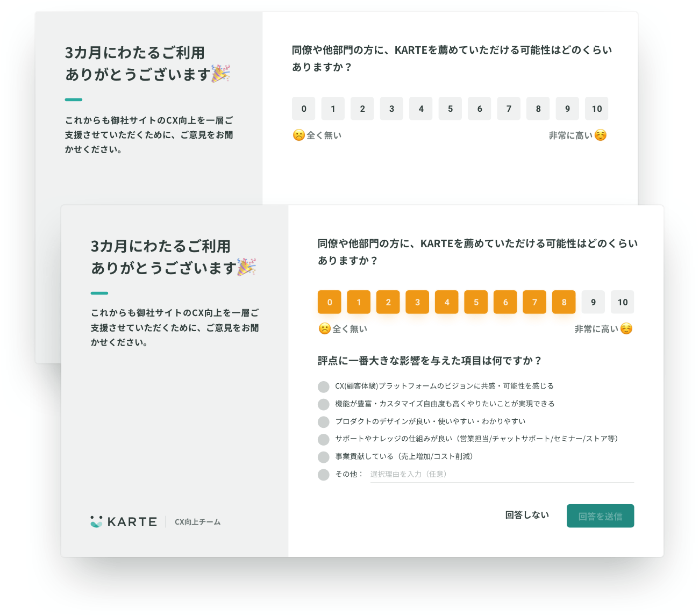The height and width of the screenshot is (616, 699).
Task: Select the CX(顧客体験)プラットフォームのビジョン radio option
Action: 323,386
